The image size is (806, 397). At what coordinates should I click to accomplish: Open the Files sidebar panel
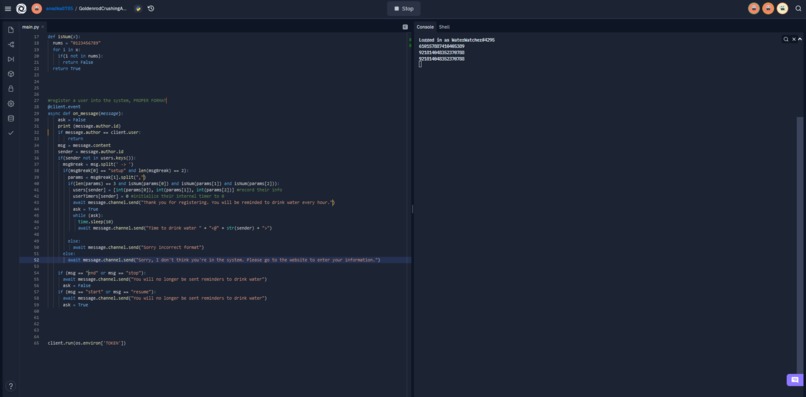click(11, 30)
